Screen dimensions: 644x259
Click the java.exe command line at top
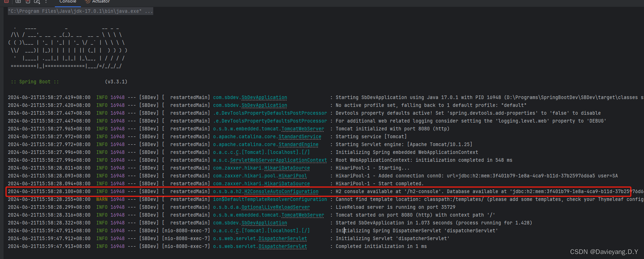[81, 11]
